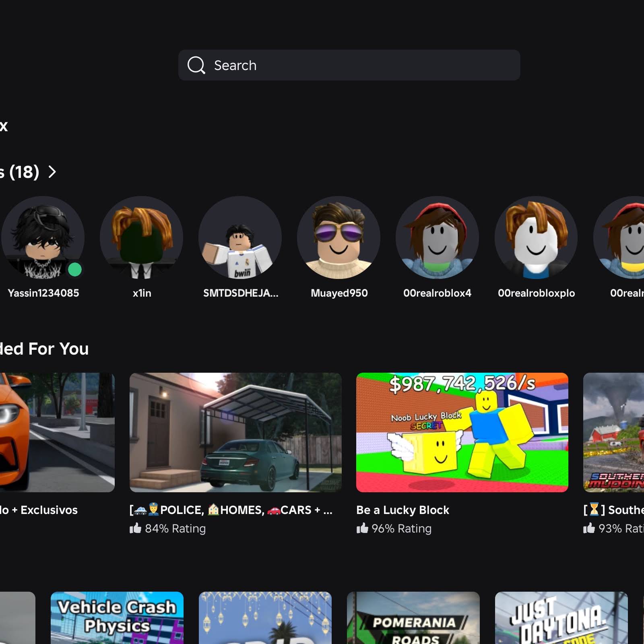Open the Just Daytona game tile
The width and height of the screenshot is (644, 644).
coord(561,618)
